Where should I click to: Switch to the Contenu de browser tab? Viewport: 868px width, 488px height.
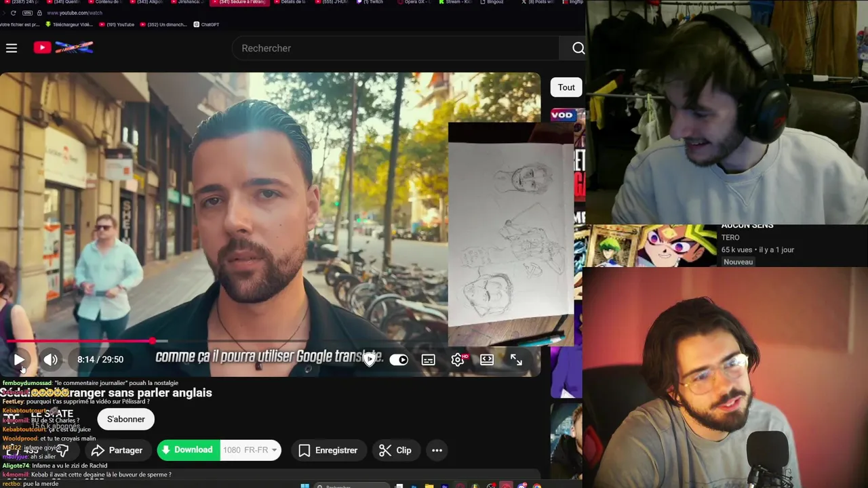104,3
